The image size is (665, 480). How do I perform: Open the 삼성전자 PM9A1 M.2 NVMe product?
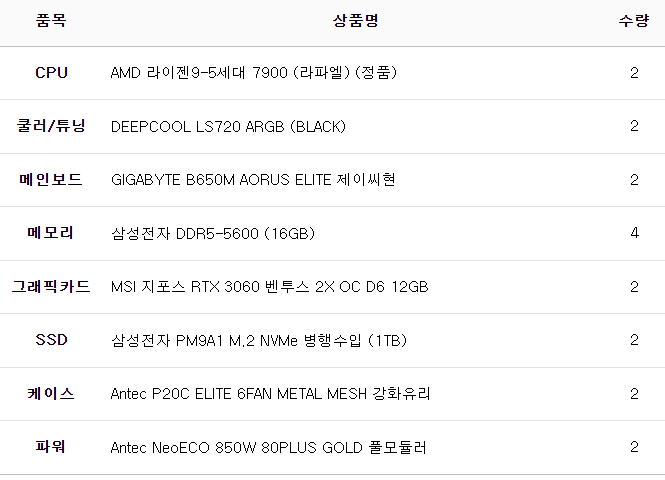click(258, 340)
